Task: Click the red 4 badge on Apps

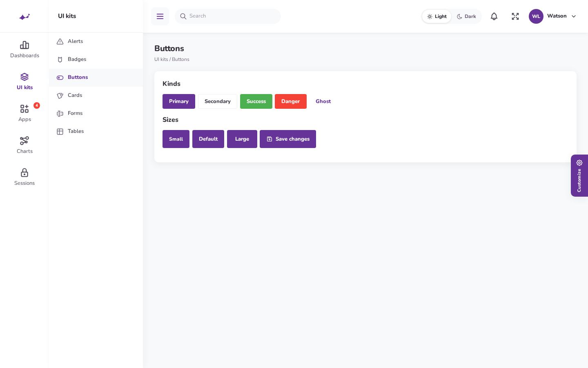Action: [37, 105]
